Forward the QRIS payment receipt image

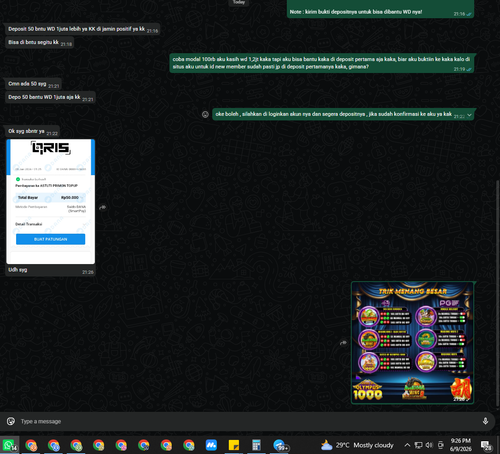[x=103, y=207]
